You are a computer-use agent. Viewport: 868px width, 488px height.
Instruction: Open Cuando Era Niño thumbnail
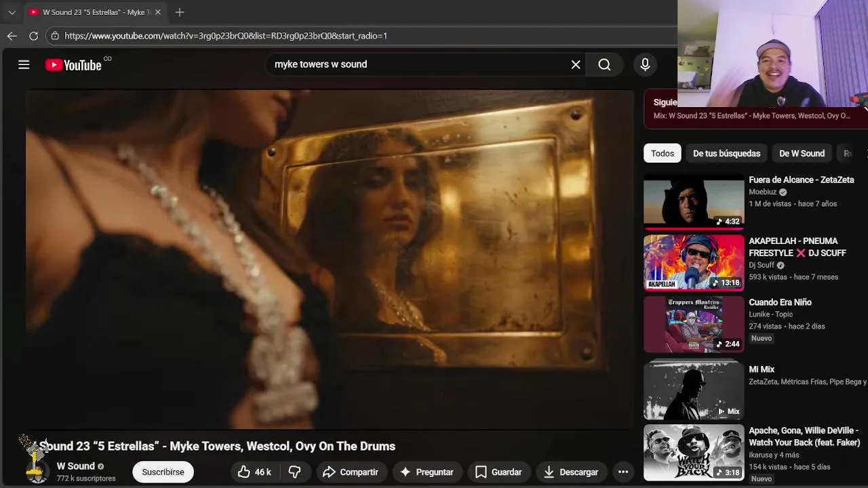(694, 324)
